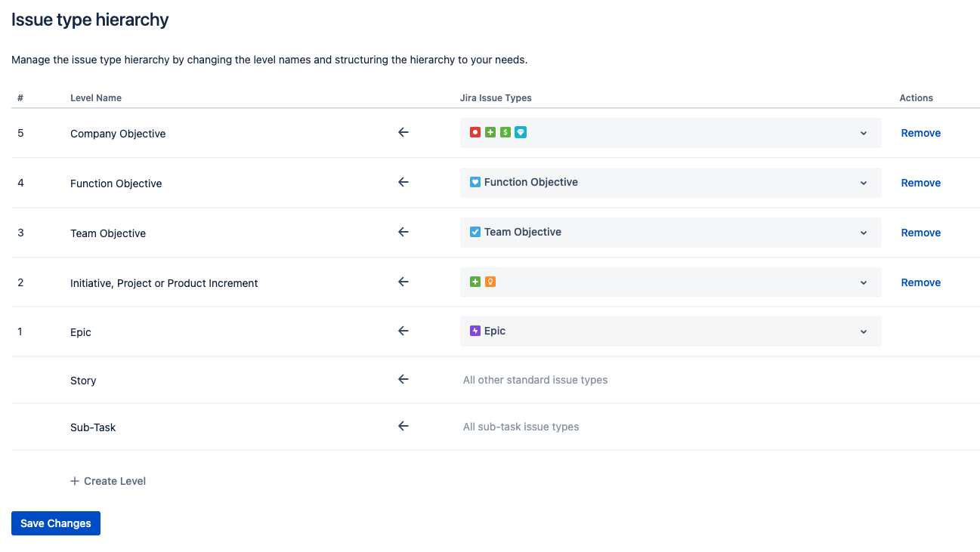Click the left arrow next to Sub-Task

pos(403,426)
